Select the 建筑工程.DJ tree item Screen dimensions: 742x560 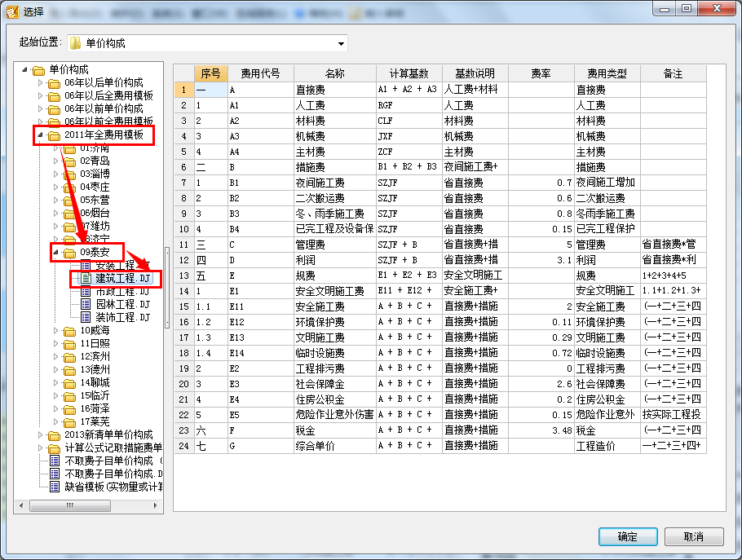[x=122, y=278]
